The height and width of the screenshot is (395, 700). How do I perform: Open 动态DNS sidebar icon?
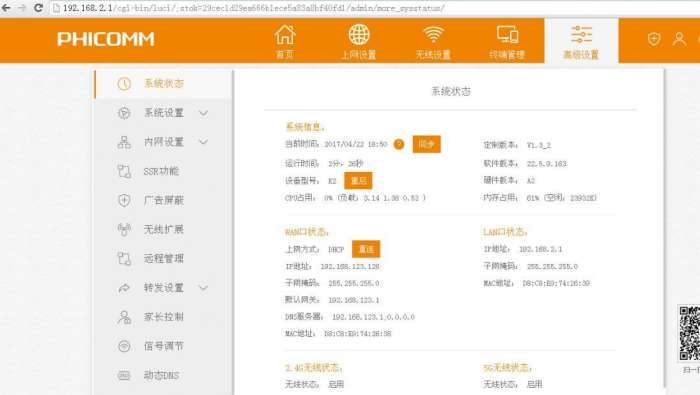coord(124,375)
